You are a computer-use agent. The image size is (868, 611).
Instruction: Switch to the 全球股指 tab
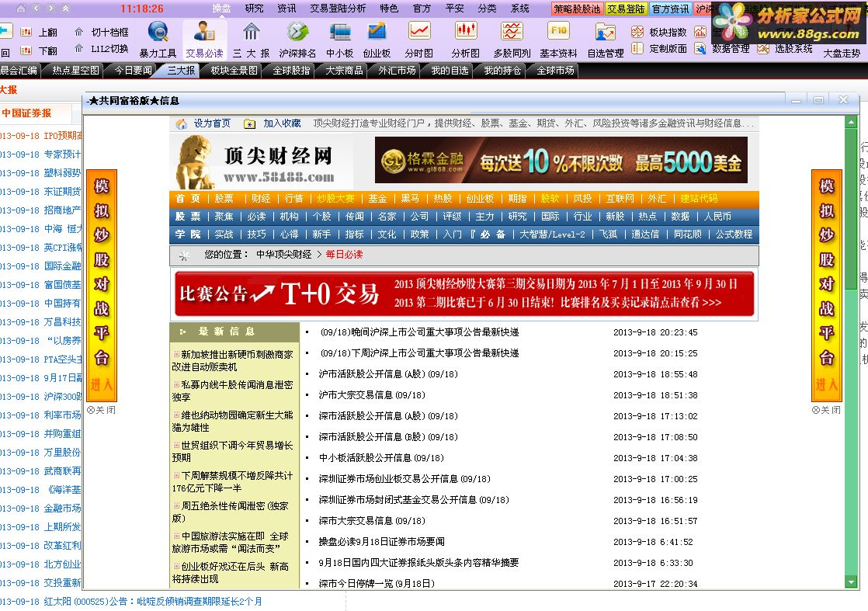291,71
